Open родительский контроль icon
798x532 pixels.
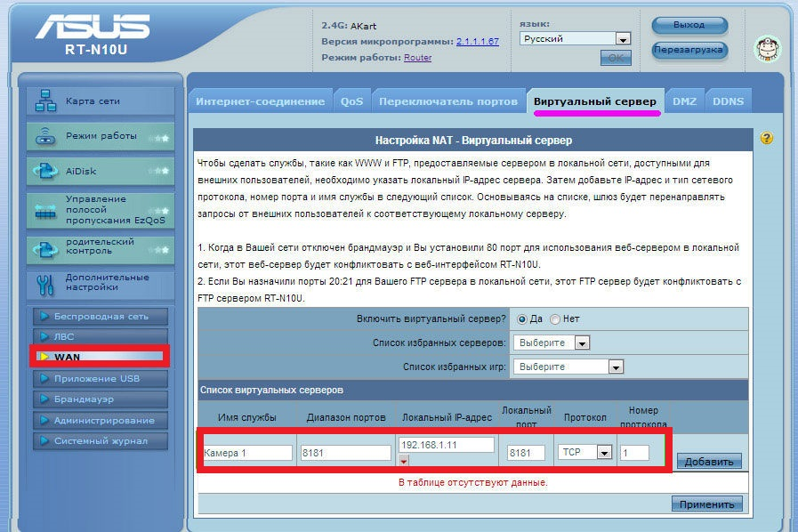(45, 249)
